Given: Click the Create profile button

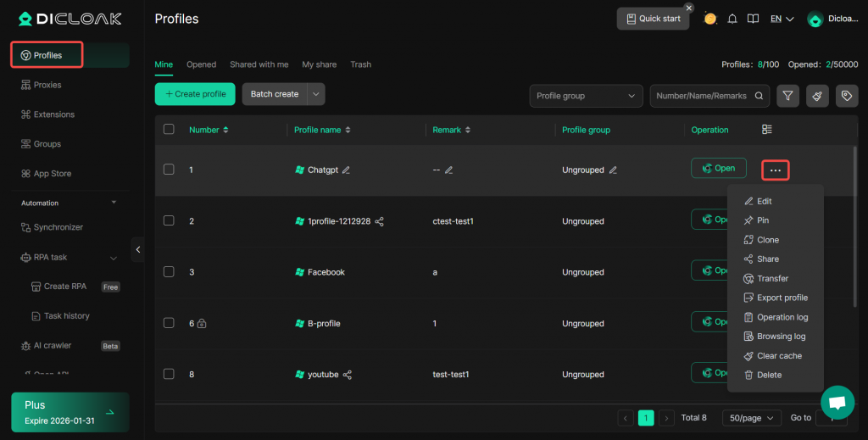Looking at the screenshot, I should coord(195,94).
